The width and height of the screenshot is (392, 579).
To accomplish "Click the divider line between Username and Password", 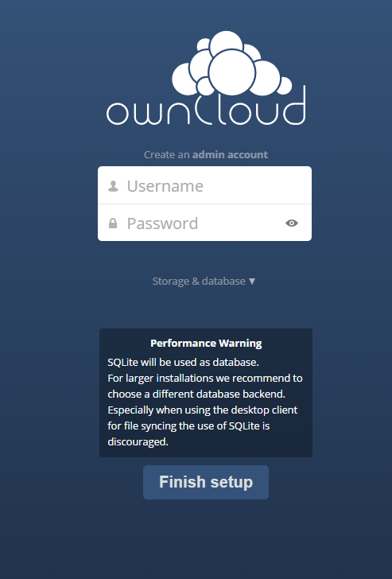I will 204,204.
